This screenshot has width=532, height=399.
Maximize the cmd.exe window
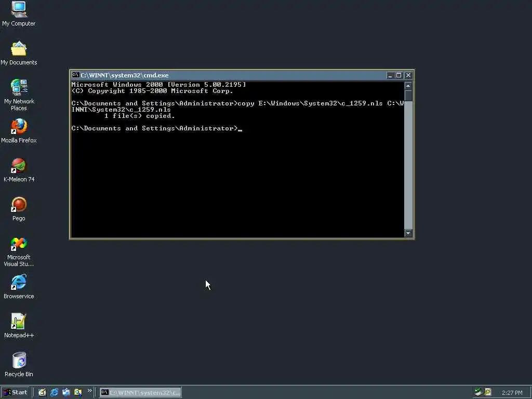pos(398,75)
